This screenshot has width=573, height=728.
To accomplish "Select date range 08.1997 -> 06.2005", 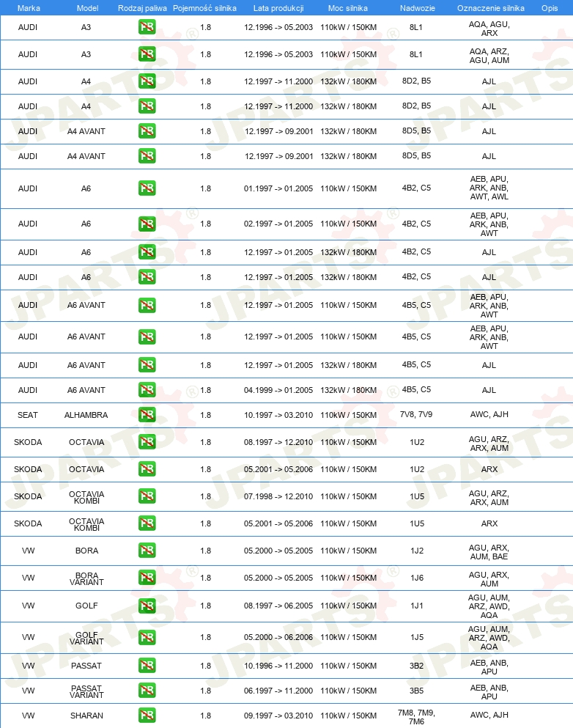I will 278,606.
